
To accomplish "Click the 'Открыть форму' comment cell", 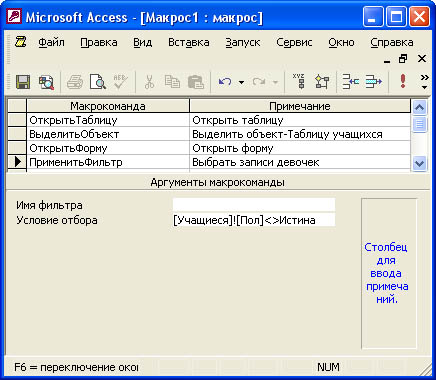I will click(x=300, y=148).
